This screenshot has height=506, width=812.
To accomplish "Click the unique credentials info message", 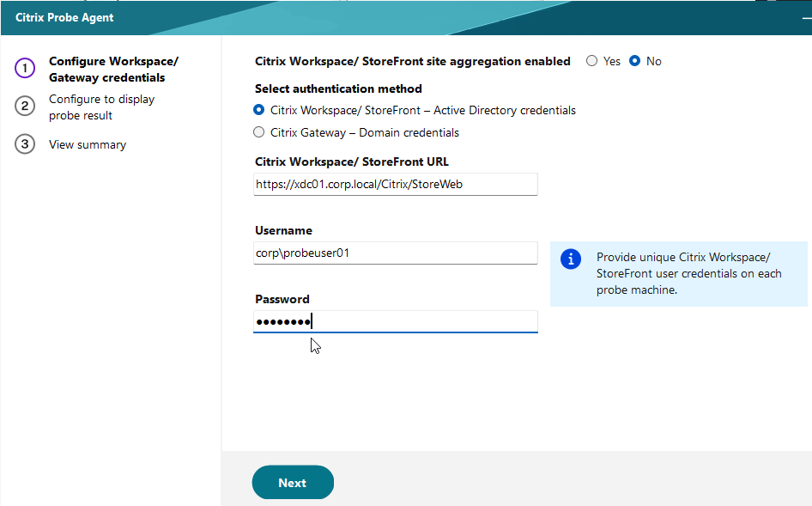I will click(688, 273).
